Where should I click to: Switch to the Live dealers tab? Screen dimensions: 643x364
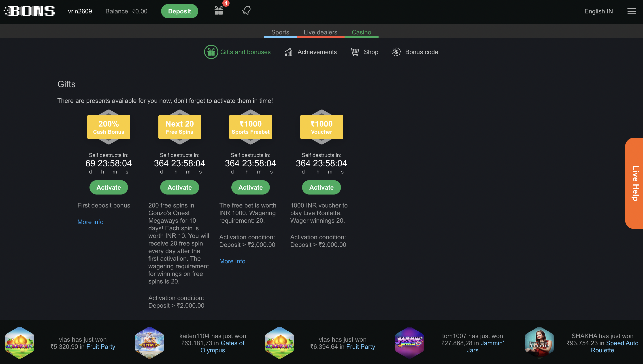tap(320, 32)
